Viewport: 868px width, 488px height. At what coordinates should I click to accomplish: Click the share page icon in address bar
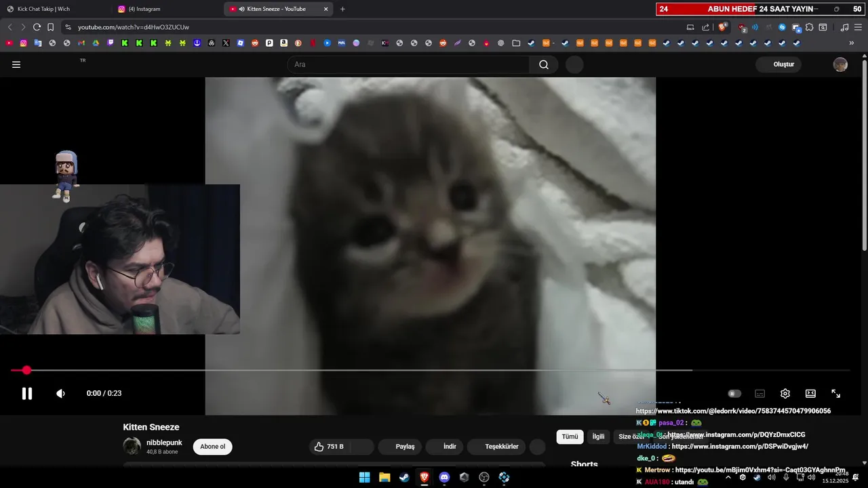point(706,27)
